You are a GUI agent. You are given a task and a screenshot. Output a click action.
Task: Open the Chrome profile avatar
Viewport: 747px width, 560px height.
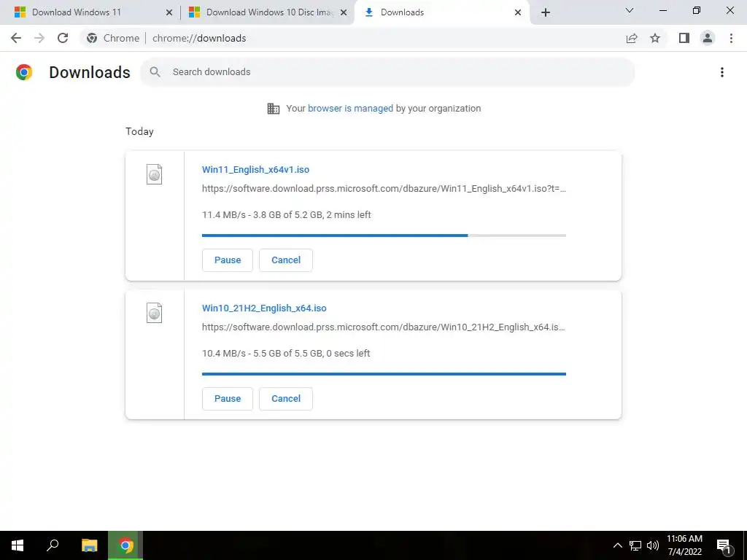pos(708,38)
